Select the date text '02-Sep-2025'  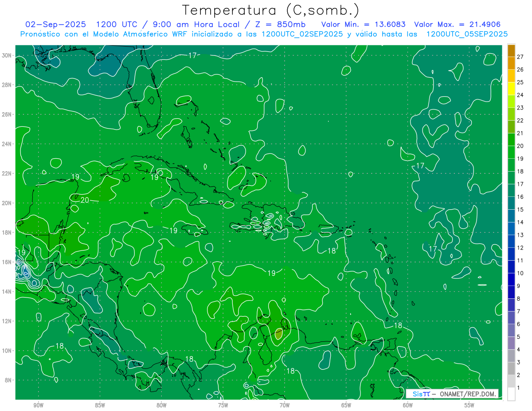click(x=55, y=24)
